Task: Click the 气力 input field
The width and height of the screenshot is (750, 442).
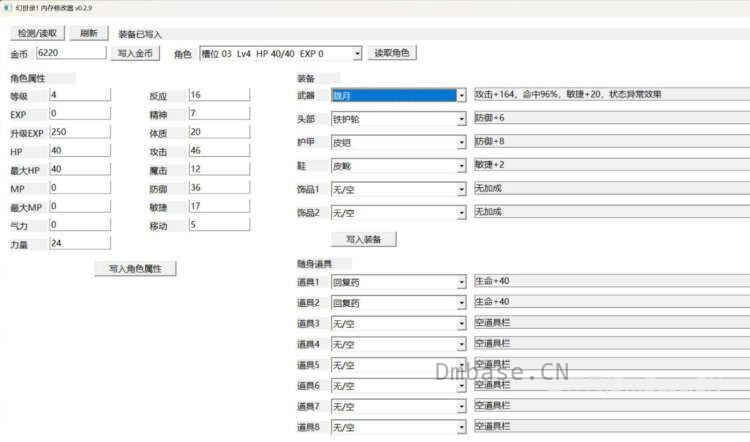Action: point(80,225)
